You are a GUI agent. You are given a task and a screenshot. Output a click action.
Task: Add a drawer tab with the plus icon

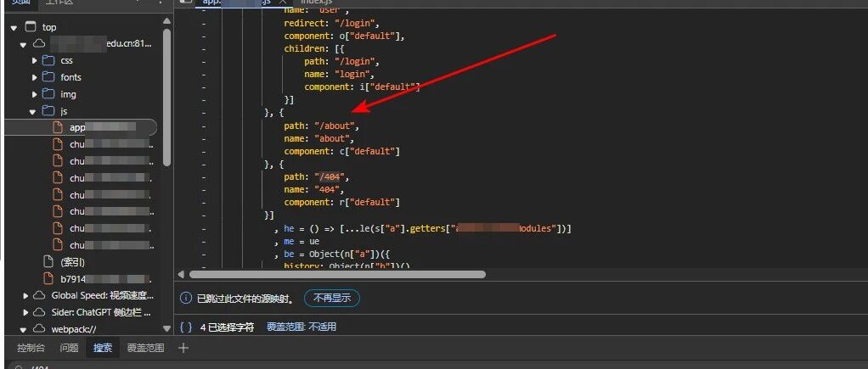pos(183,348)
